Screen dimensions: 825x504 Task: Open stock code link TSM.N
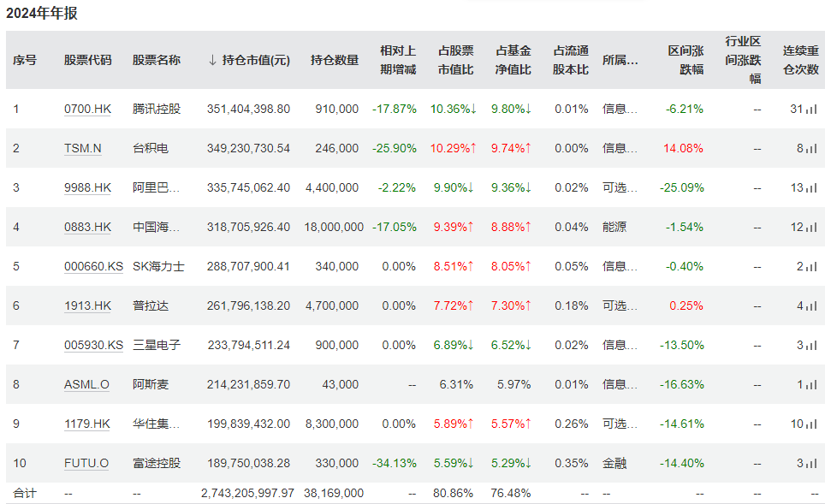point(83,148)
